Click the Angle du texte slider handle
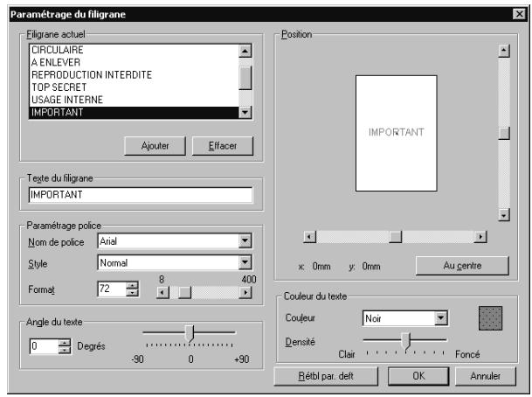 190,333
